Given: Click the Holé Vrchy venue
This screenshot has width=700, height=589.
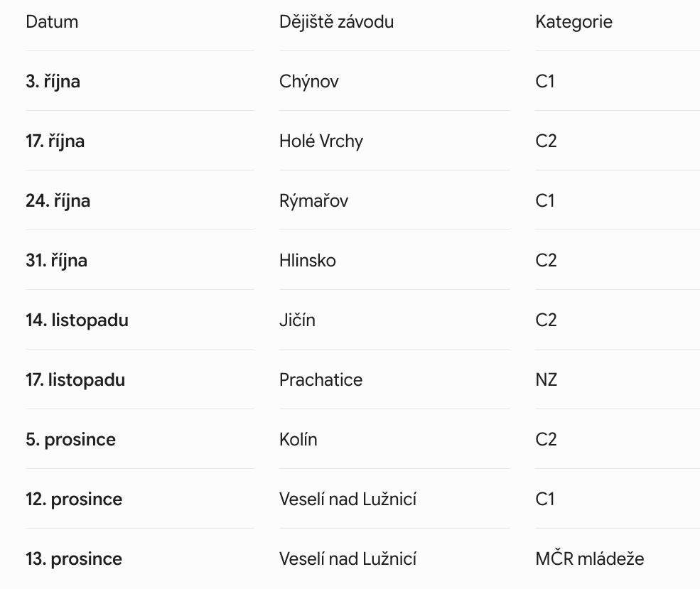Looking at the screenshot, I should (x=321, y=141).
